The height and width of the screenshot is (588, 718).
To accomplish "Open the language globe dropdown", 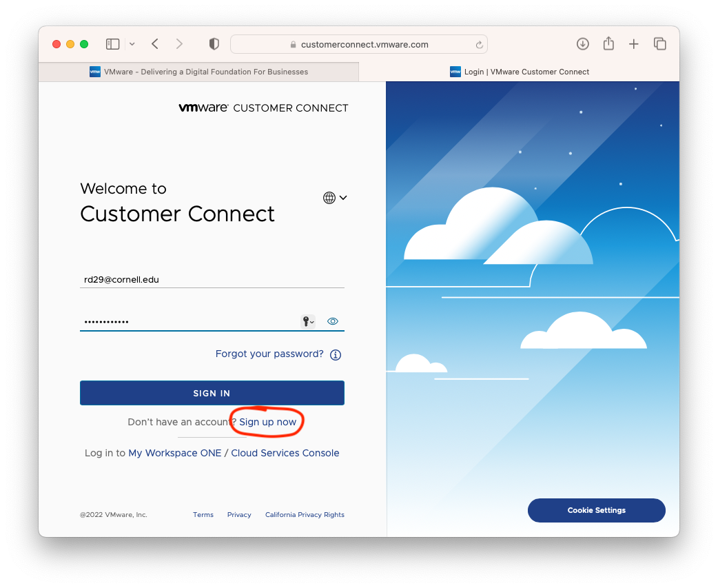I will tap(335, 198).
